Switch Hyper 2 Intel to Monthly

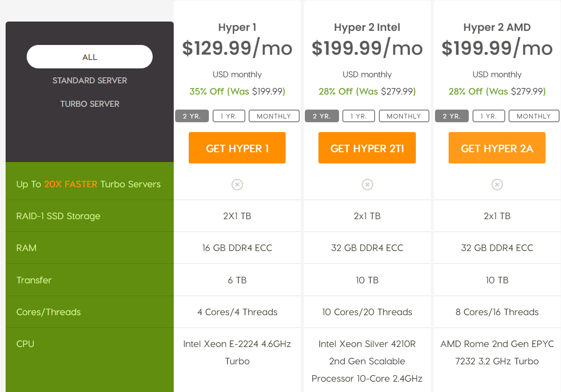404,116
